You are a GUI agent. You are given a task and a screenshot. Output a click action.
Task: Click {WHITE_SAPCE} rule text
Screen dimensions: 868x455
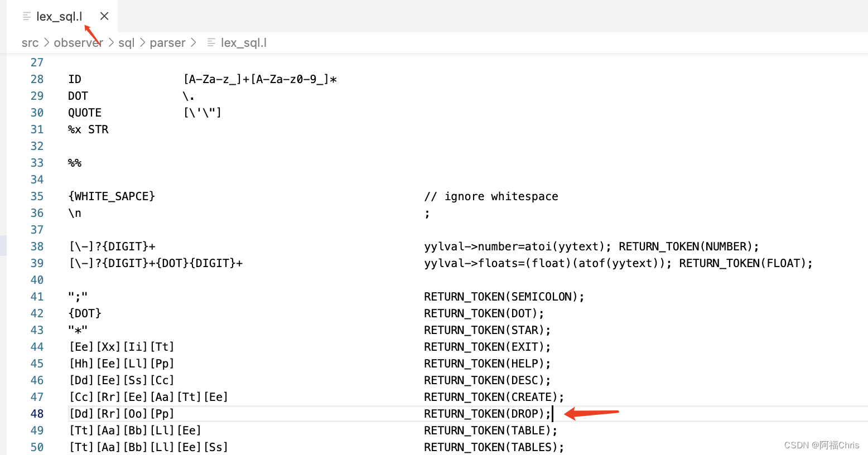(x=112, y=196)
